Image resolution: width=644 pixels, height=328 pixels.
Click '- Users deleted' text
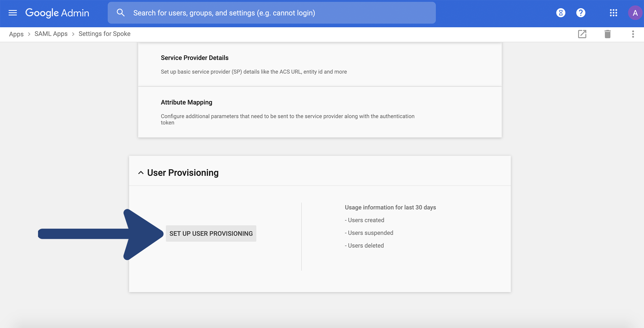click(x=364, y=246)
